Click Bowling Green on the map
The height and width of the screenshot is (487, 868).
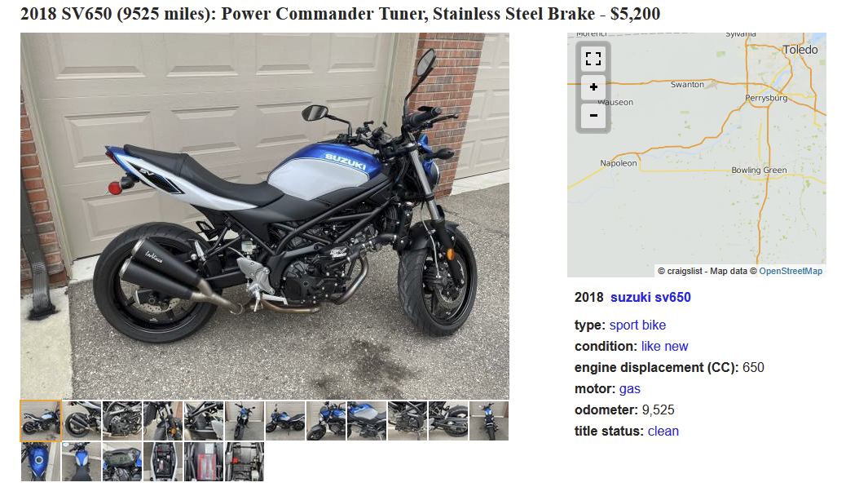click(759, 170)
